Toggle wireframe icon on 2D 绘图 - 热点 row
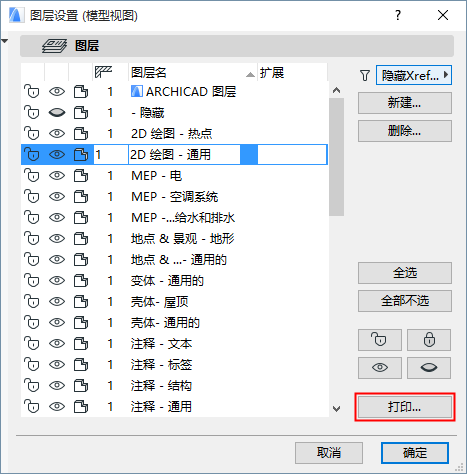Image resolution: width=467 pixels, height=474 pixels. tap(81, 134)
